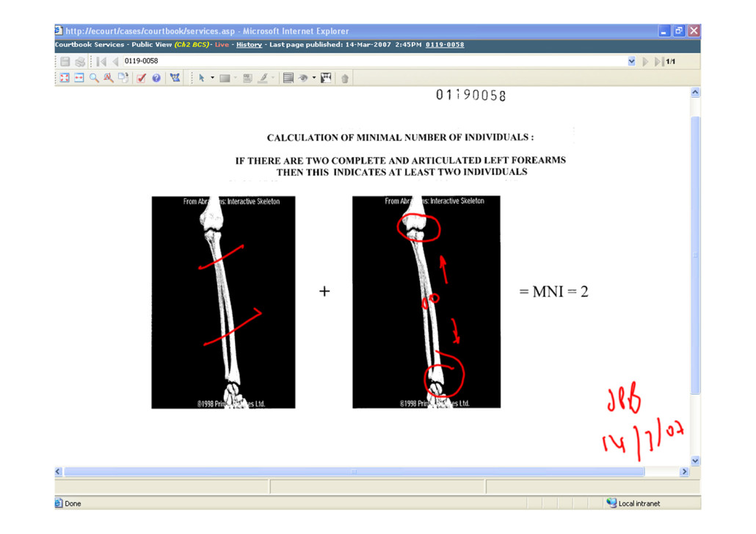Viewport: 756px width, 534px height.
Task: Click the red checkmark icon
Action: (142, 78)
